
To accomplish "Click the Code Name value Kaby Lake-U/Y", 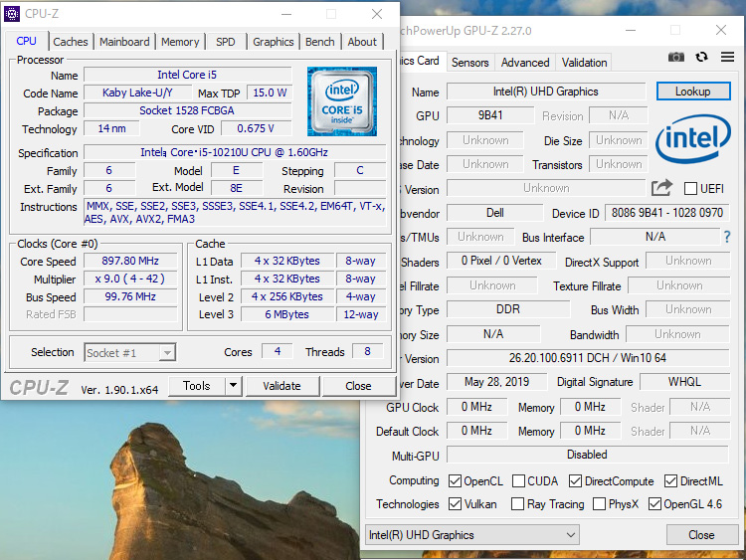I will 138,93.
